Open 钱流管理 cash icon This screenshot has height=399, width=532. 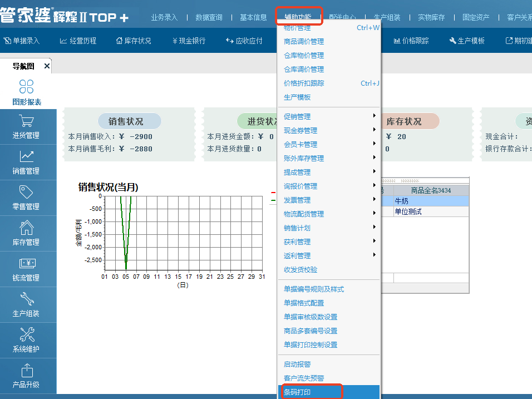[x=26, y=264]
